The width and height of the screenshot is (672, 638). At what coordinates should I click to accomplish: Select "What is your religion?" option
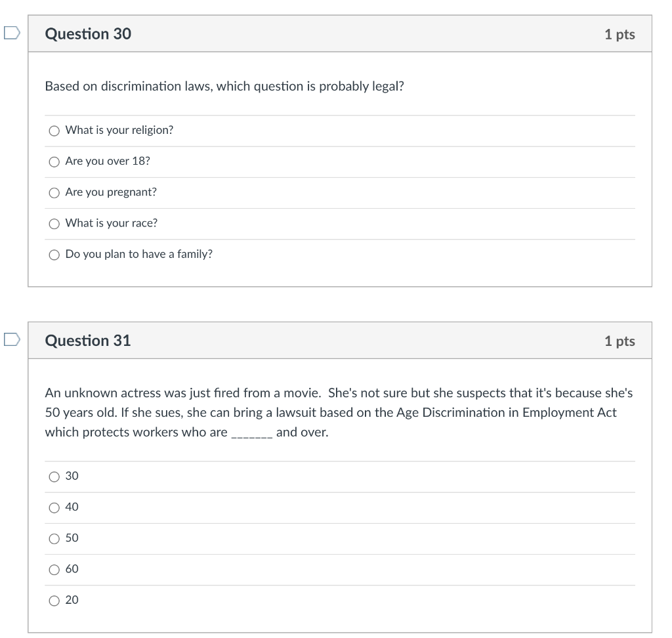click(x=54, y=130)
